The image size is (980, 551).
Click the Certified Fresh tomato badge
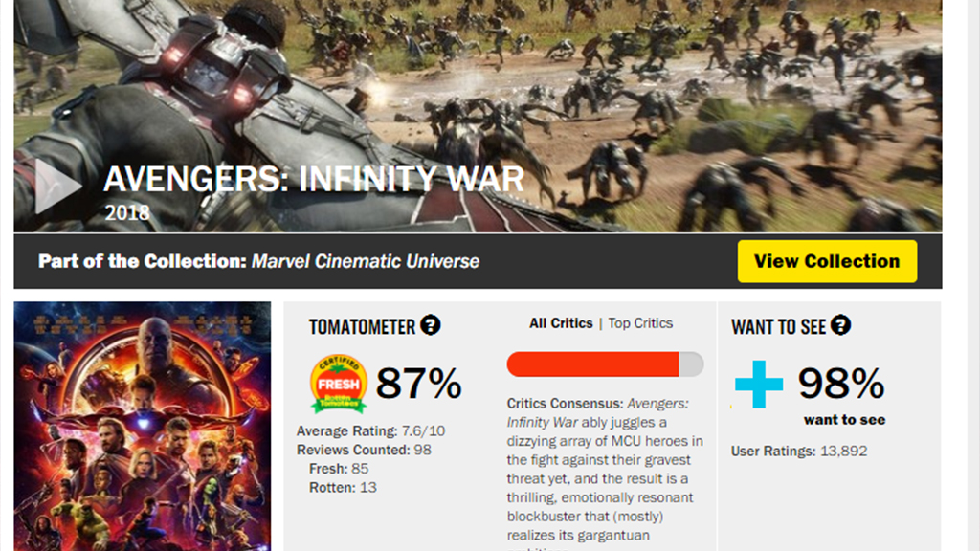(x=339, y=384)
